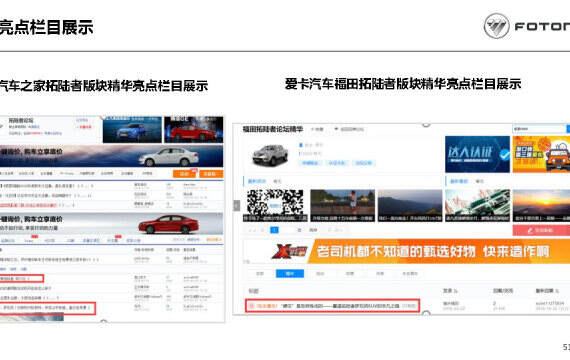Click the red post-thread button

click(541, 230)
